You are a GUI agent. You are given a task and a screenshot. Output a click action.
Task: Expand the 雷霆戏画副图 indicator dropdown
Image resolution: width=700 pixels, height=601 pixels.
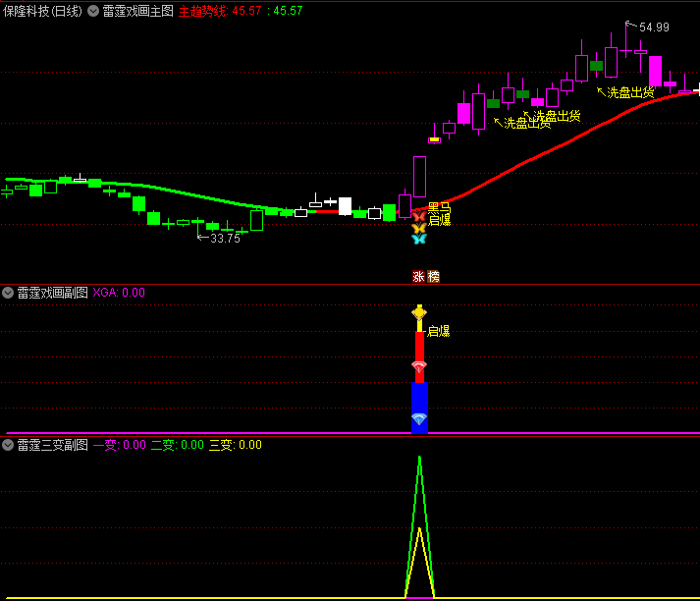coord(8,293)
